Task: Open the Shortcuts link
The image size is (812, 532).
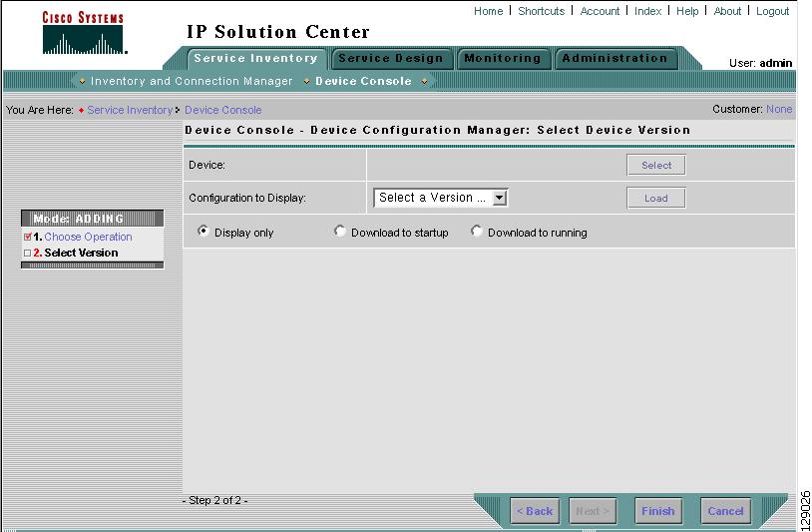Action: coord(541,11)
